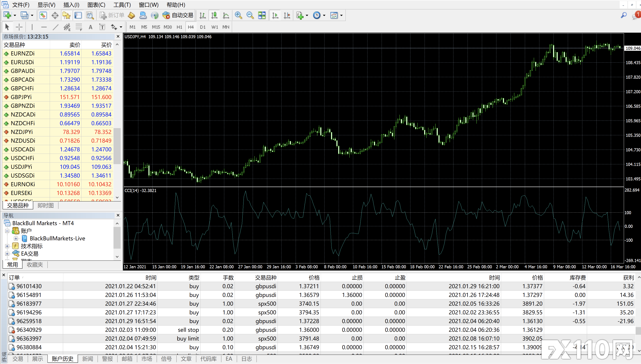641x364 pixels.
Task: Draw a vertical line
Action: 32,27
